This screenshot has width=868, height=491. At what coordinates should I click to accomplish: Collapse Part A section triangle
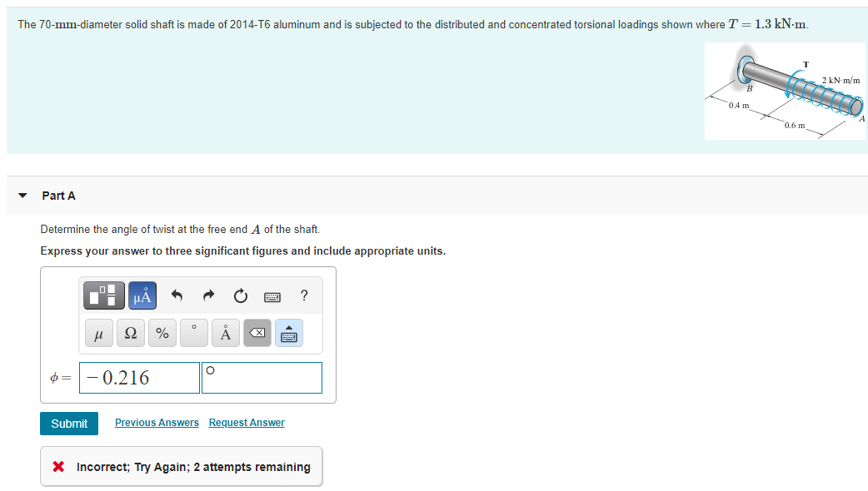tap(22, 196)
